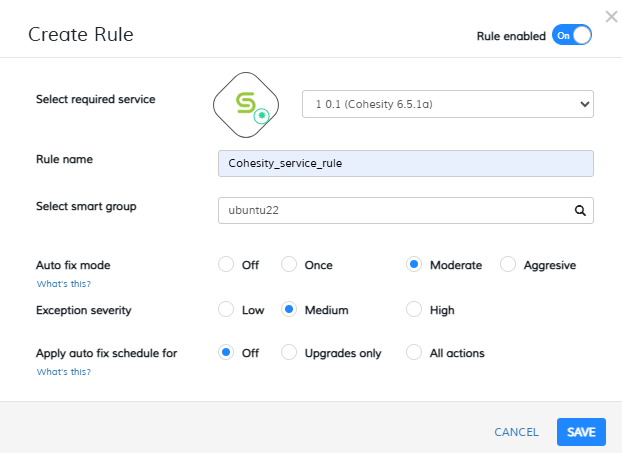Set Auto fix mode to Off
The image size is (622, 453).
(226, 265)
